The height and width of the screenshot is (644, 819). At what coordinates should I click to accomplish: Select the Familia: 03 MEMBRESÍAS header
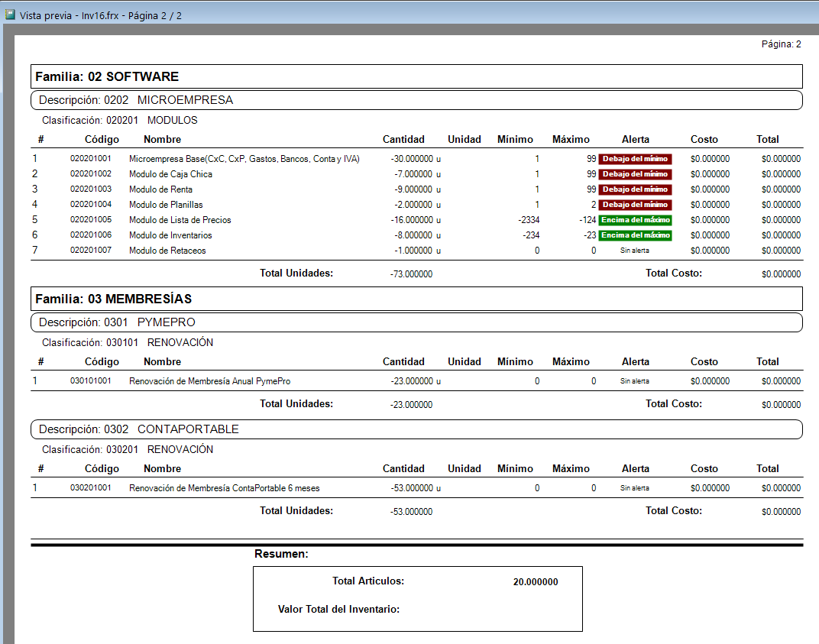pyautogui.click(x=416, y=299)
